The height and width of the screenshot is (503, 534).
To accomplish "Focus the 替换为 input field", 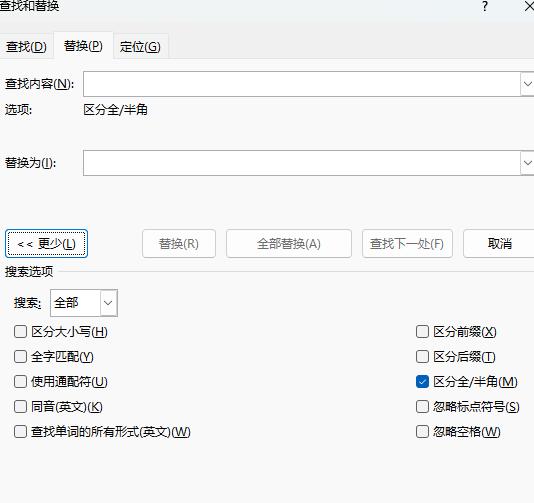I will pos(302,163).
